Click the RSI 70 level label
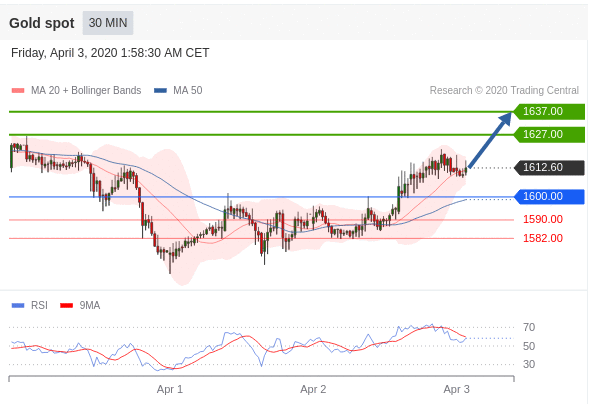 [529, 327]
